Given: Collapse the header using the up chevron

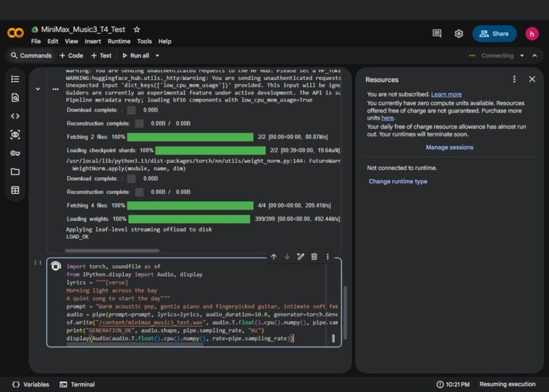Looking at the screenshot, I should click(x=535, y=56).
